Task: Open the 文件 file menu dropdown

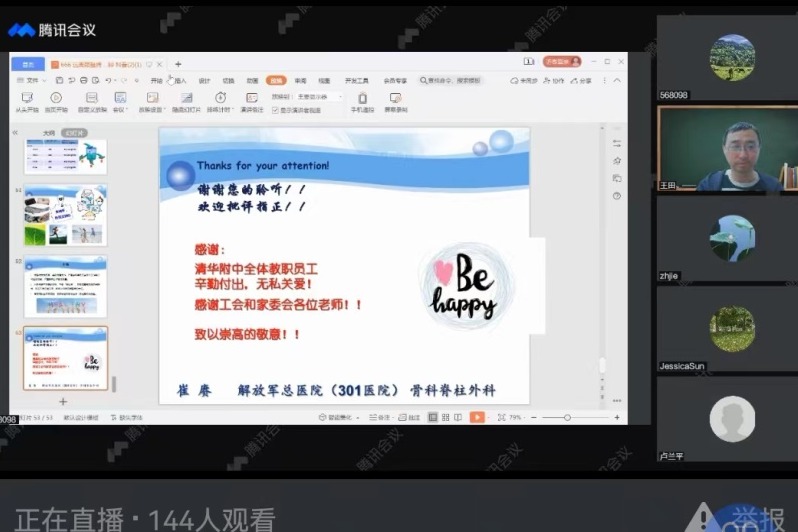Action: pyautogui.click(x=32, y=80)
